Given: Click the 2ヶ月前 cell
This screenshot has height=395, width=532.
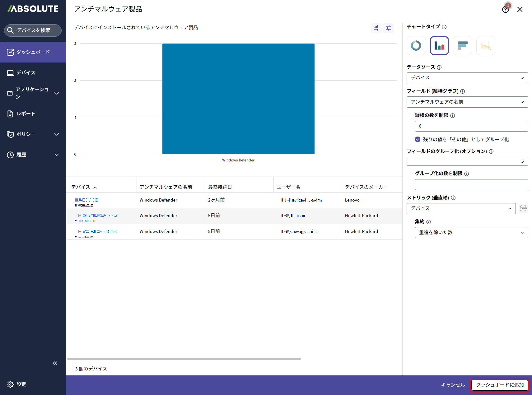Looking at the screenshot, I should pos(216,200).
